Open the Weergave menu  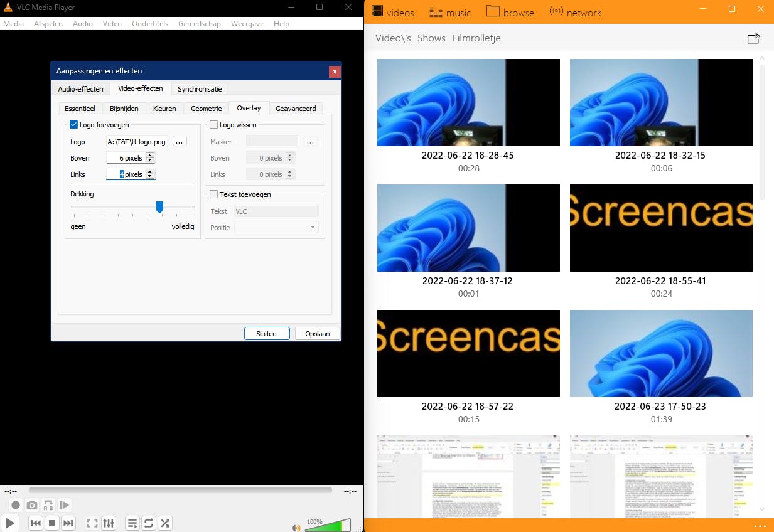coord(247,24)
